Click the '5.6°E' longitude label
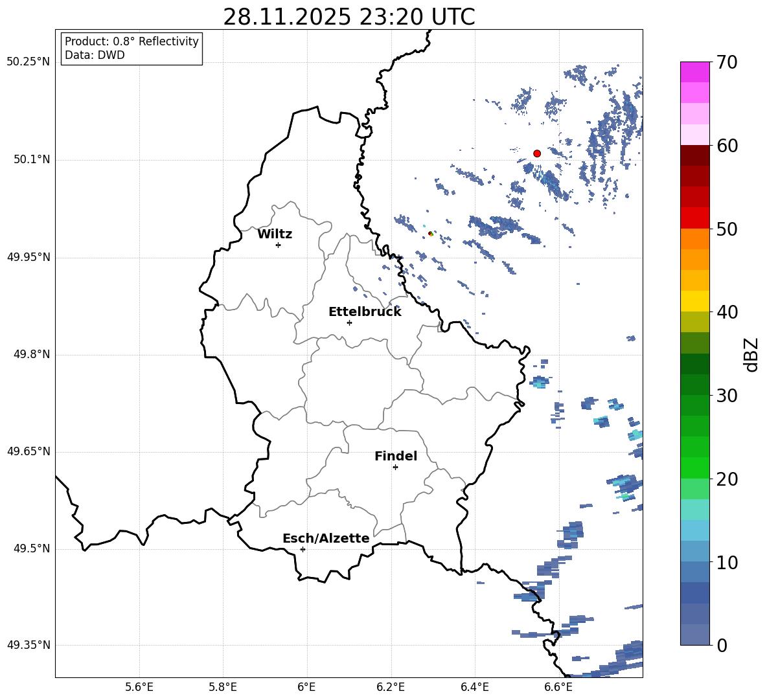 pos(139,687)
